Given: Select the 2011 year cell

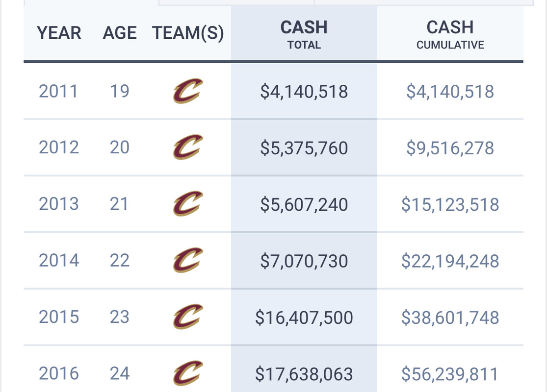Looking at the screenshot, I should (58, 91).
